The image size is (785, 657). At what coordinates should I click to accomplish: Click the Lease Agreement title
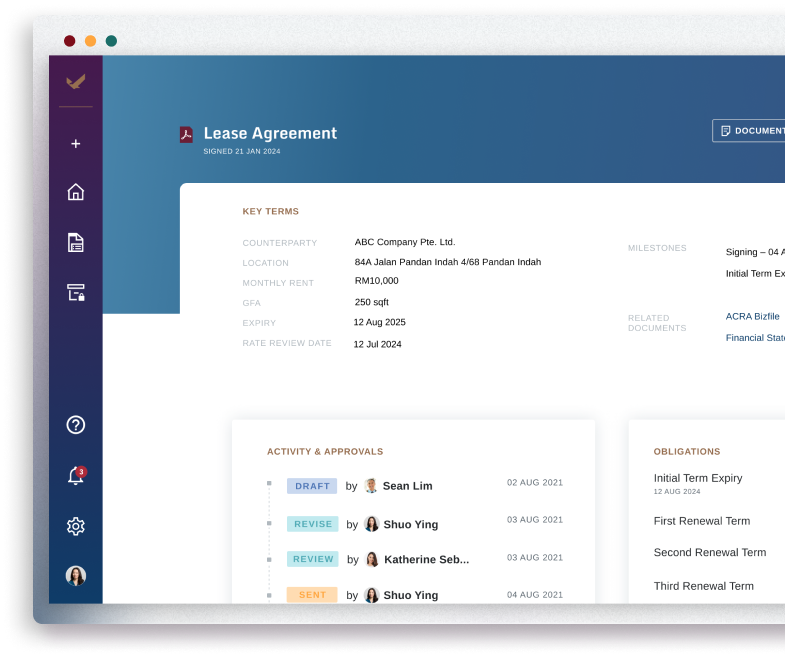tap(270, 133)
